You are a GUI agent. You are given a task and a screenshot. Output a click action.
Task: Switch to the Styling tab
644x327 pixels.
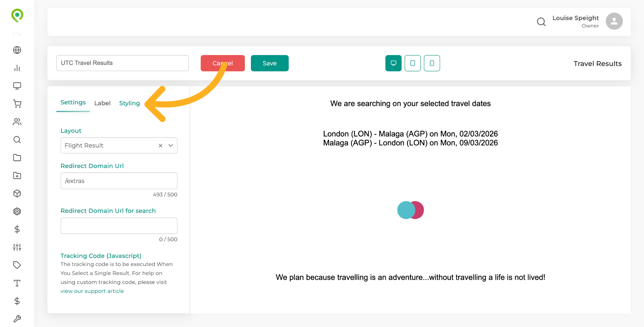(129, 103)
